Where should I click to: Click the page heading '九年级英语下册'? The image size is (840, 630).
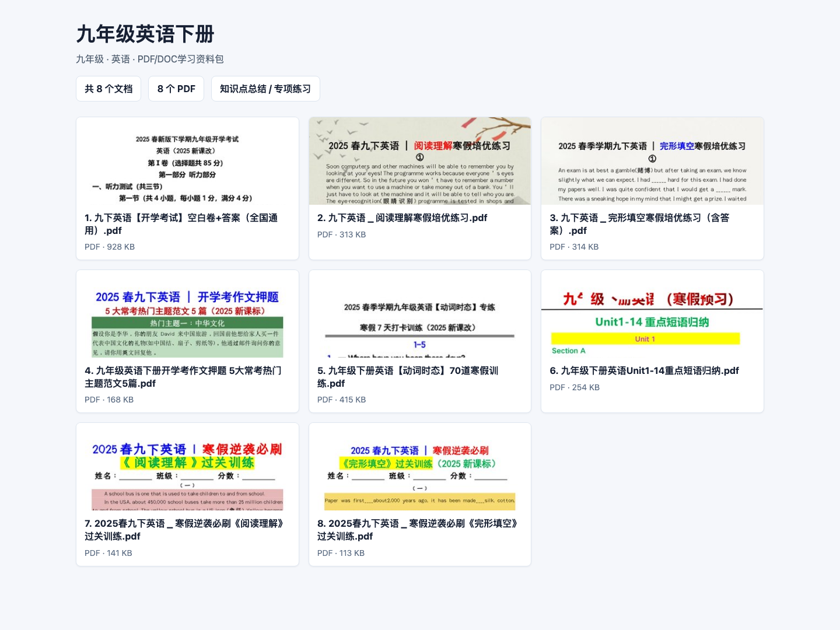click(x=145, y=34)
